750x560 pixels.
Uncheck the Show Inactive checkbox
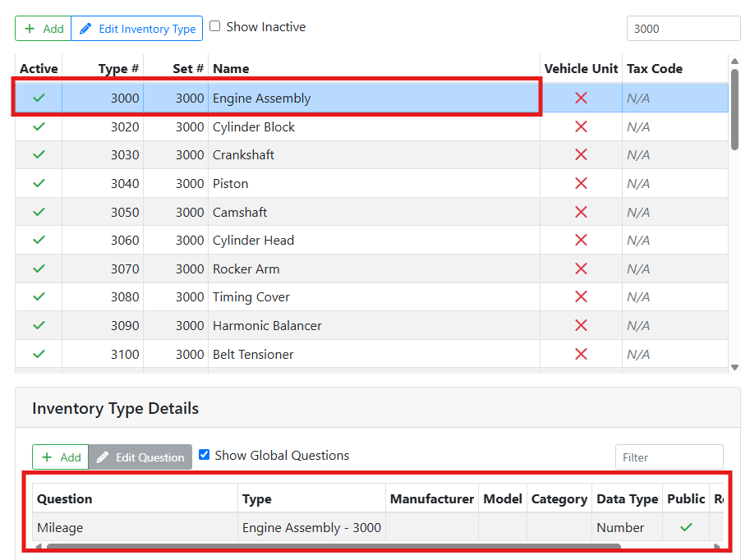pyautogui.click(x=215, y=26)
